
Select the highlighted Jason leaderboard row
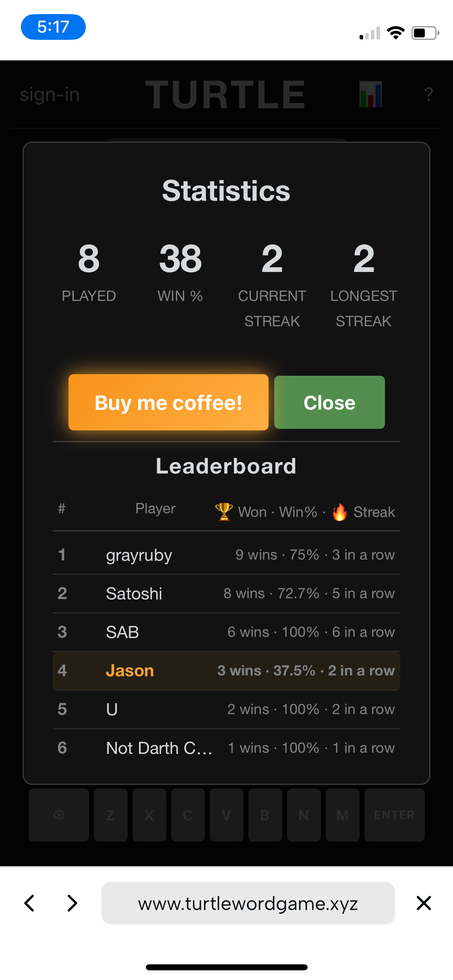pyautogui.click(x=226, y=671)
